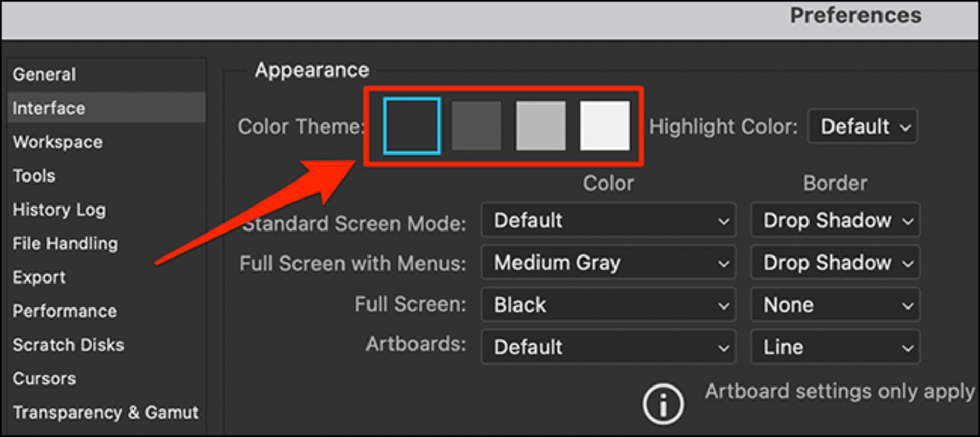Expand Standard Screen Mode color dropdown
Image resolution: width=980 pixels, height=437 pixels.
pyautogui.click(x=608, y=220)
